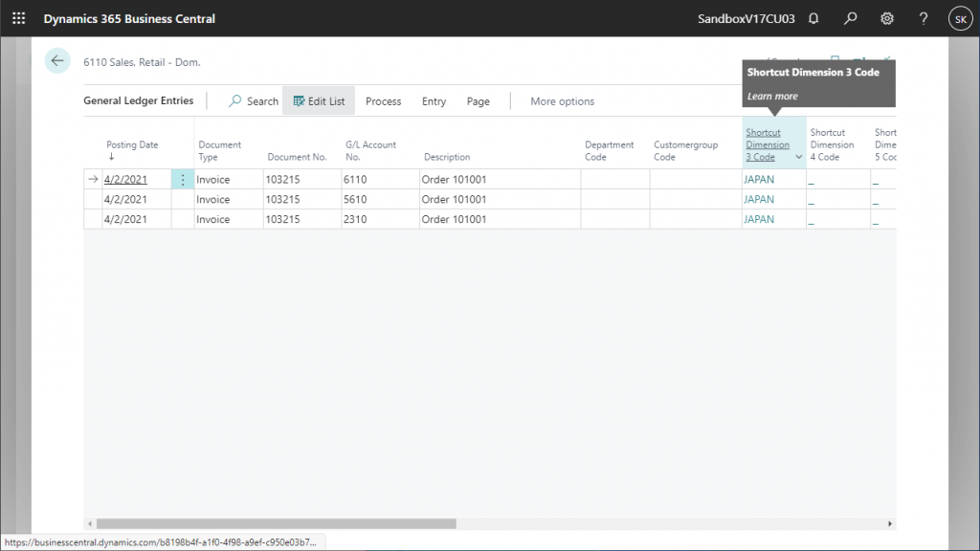Viewport: 980px width, 551px height.
Task: Toggle Edit List mode
Action: tap(319, 101)
